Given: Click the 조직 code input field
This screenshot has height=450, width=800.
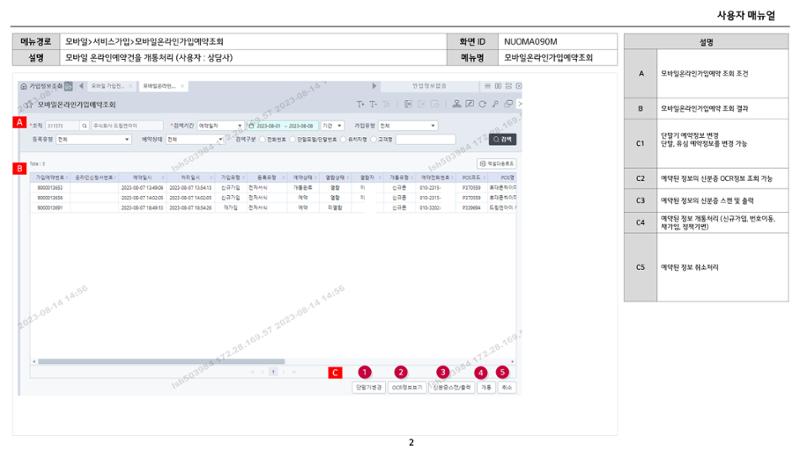Looking at the screenshot, I should [62, 126].
